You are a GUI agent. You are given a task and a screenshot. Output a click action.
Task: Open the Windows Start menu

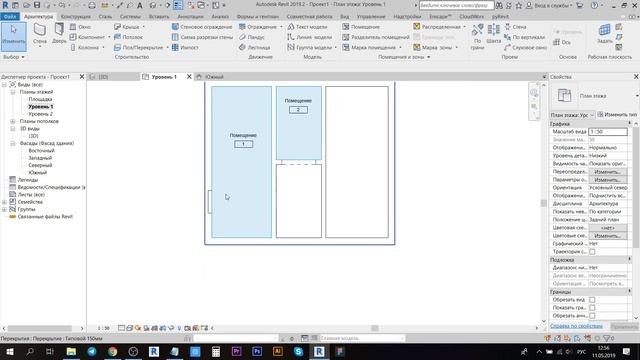9,351
